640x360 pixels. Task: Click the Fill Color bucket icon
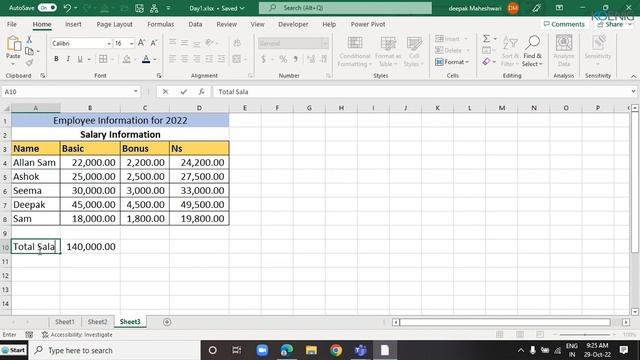coord(127,59)
